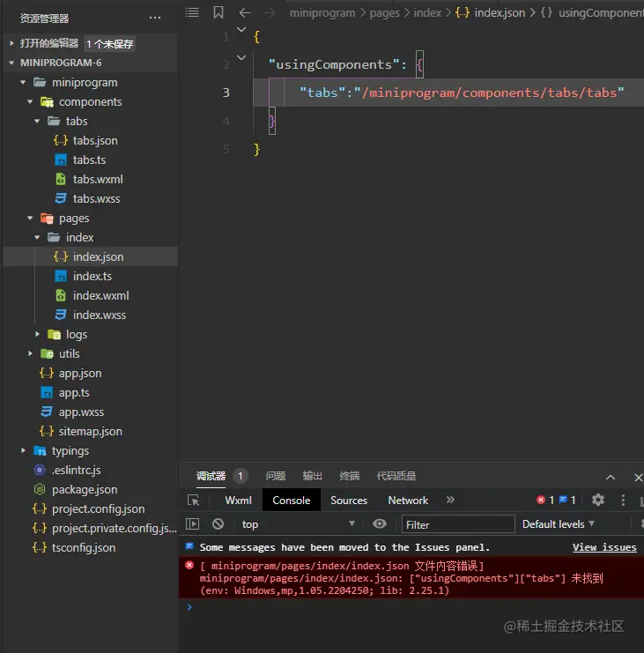644x653 pixels.
Task: Expand the utils folder
Action: point(30,353)
